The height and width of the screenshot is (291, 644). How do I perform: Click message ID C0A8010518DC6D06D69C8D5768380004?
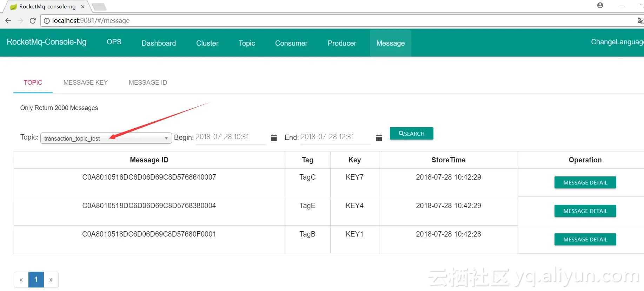click(149, 206)
